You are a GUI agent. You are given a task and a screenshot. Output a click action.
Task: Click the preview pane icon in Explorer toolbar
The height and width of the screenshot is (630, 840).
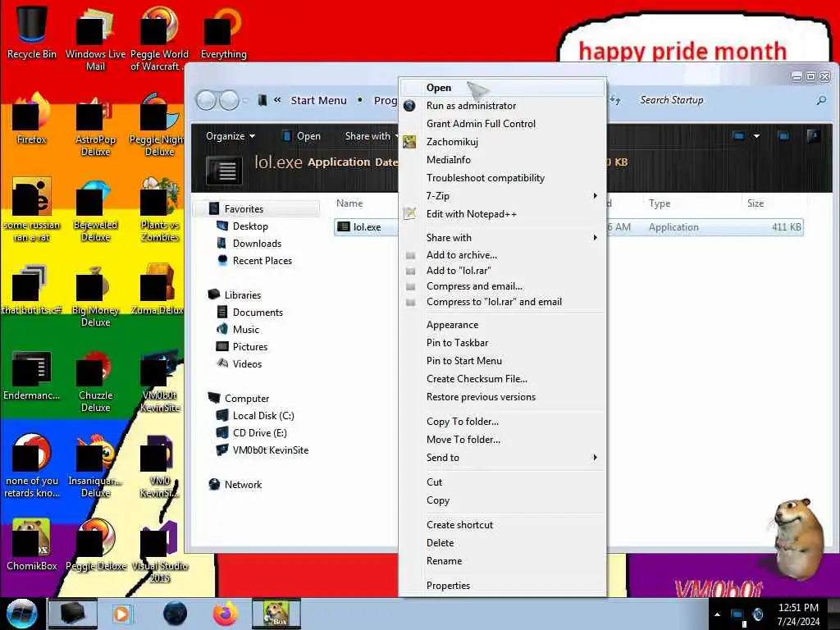(783, 136)
